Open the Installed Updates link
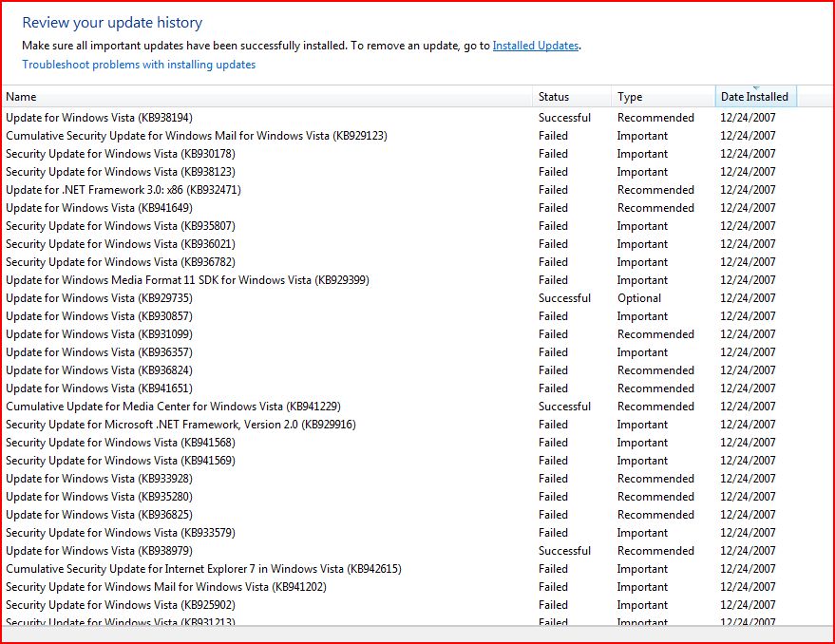Image resolution: width=835 pixels, height=644 pixels. click(535, 46)
